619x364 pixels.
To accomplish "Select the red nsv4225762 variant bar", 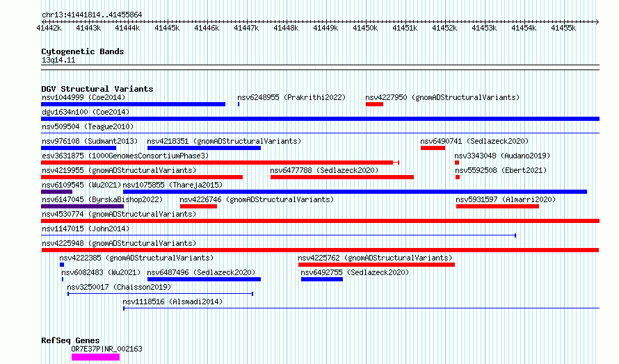I will [376, 265].
